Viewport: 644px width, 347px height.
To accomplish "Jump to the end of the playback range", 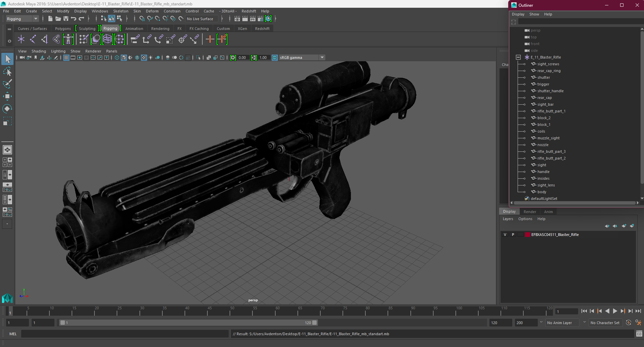I will pos(638,311).
